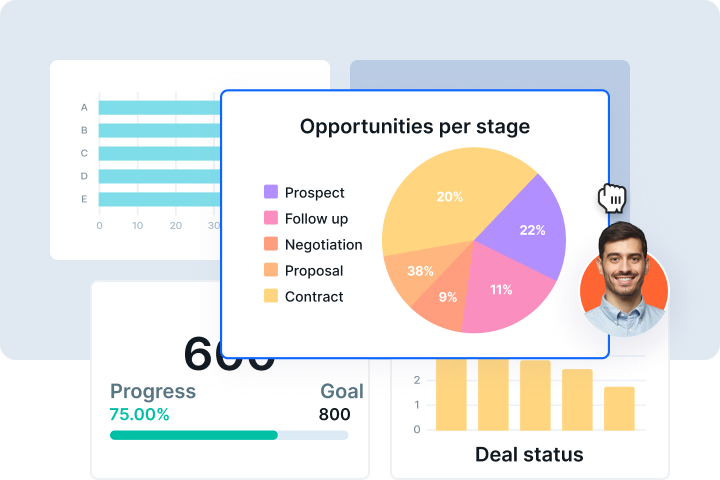This screenshot has width=720, height=480.
Task: Click the yellow Contract legend swatch
Action: click(271, 296)
